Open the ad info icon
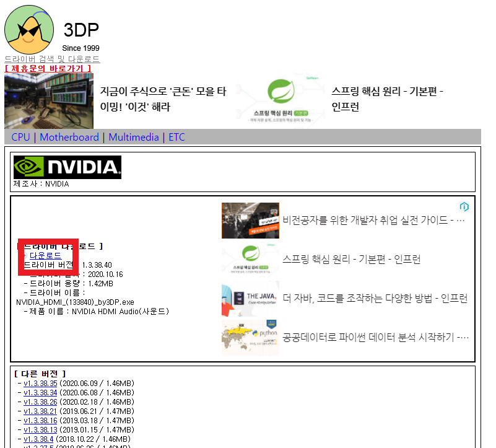This screenshot has height=448, width=496. (x=464, y=207)
